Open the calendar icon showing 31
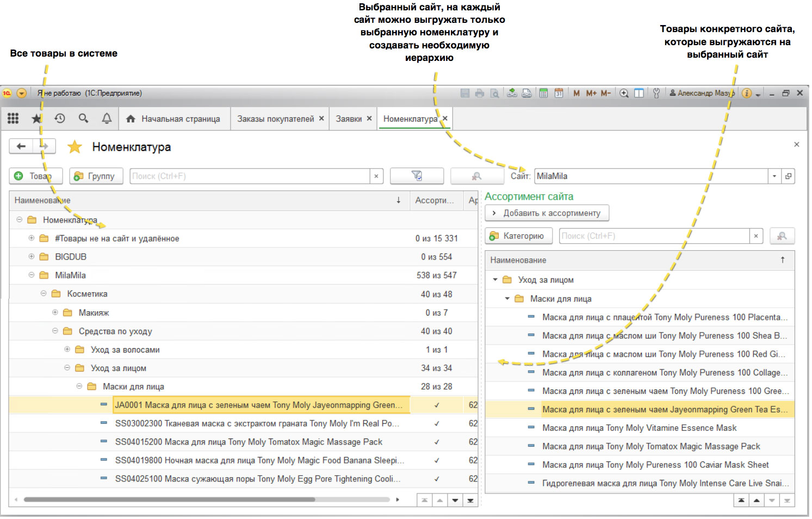The height and width of the screenshot is (519, 812). [x=559, y=93]
